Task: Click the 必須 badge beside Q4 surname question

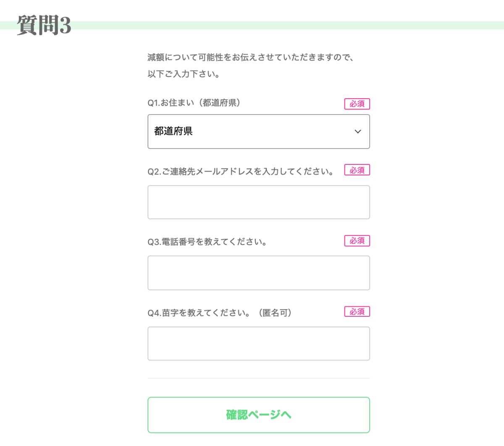Action: coord(357,312)
